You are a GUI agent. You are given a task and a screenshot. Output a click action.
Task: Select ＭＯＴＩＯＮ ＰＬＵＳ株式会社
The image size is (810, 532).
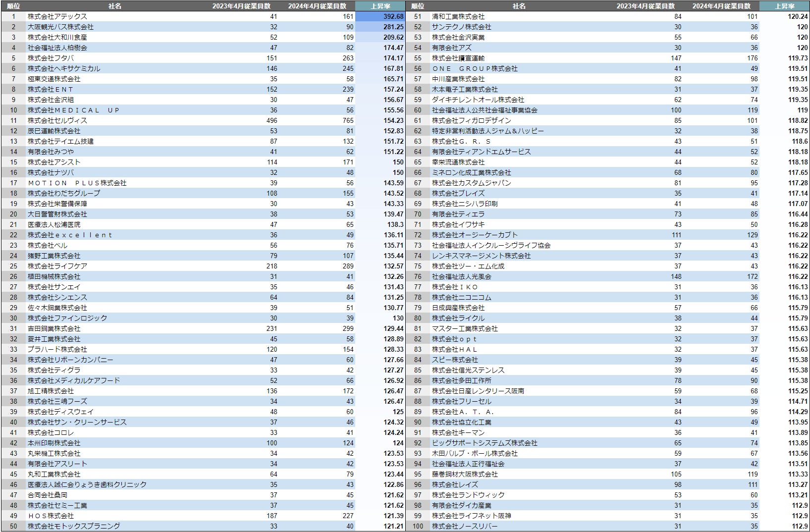coord(77,183)
